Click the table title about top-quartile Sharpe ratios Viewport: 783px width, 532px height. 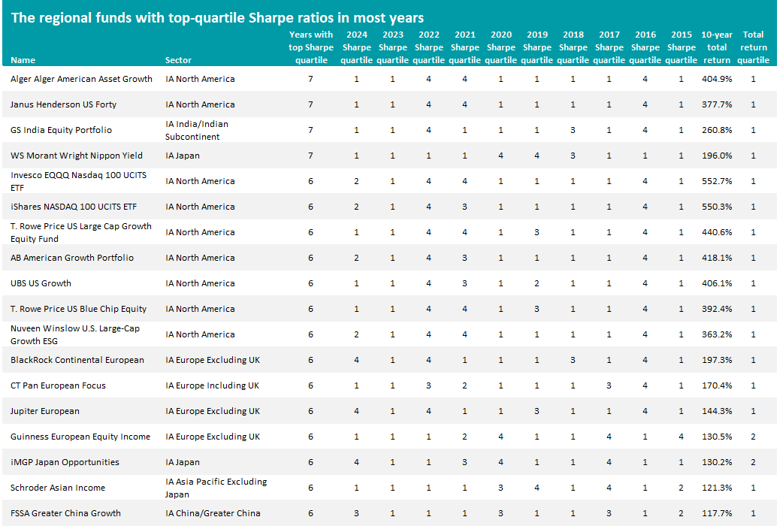(x=217, y=18)
